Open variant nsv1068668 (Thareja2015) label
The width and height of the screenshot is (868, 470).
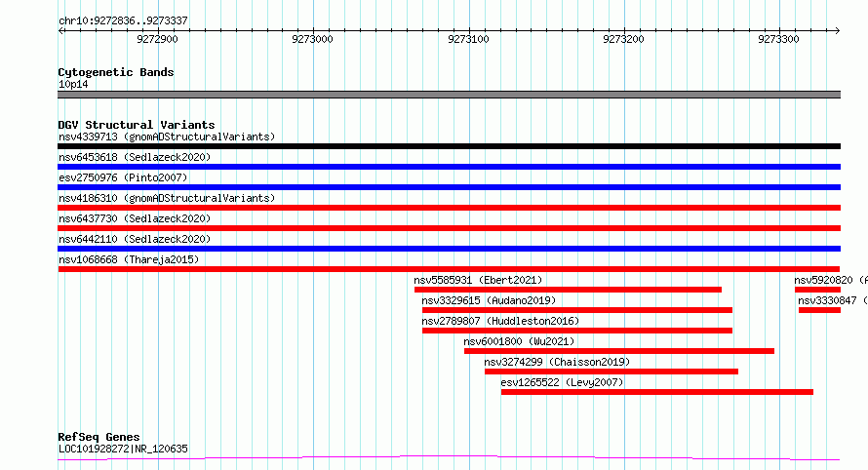pyautogui.click(x=129, y=259)
